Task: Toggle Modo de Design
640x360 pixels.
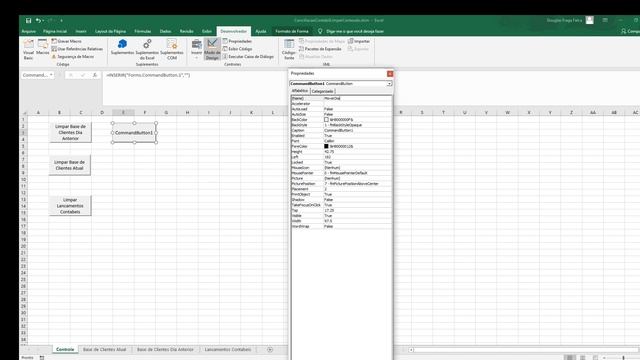Action: (212, 49)
